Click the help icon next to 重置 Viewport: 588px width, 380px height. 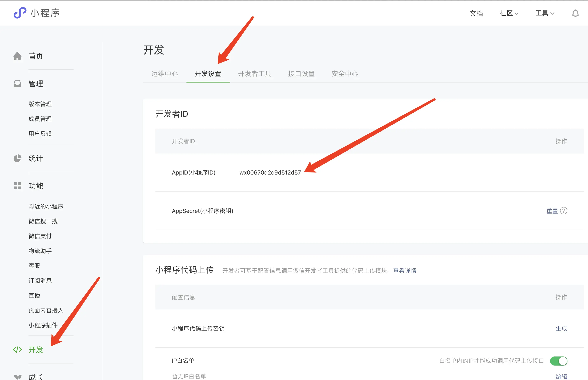(564, 211)
